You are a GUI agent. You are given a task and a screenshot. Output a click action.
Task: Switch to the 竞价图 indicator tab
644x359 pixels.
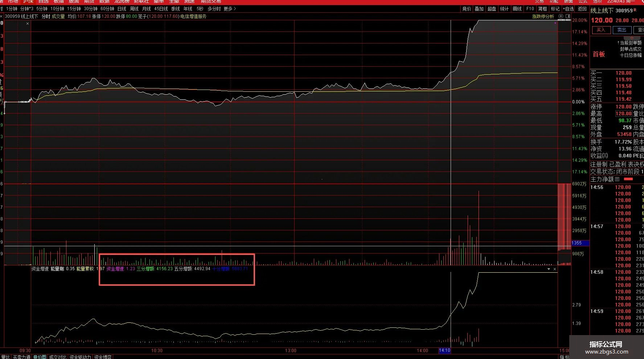point(40,357)
